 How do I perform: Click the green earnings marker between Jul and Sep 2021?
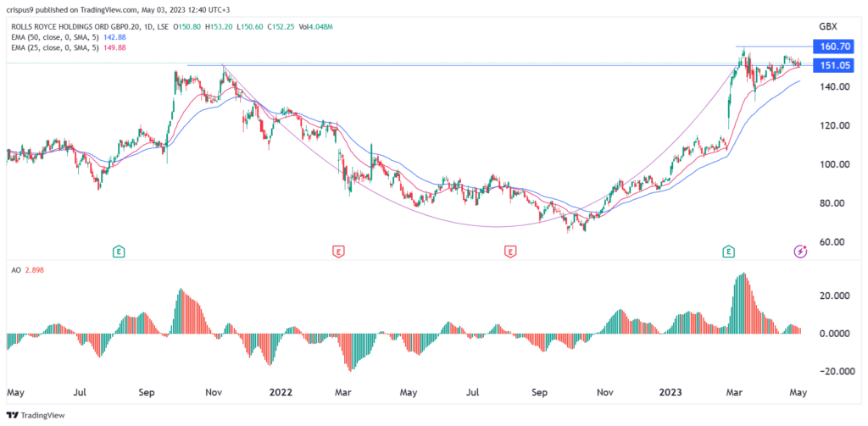pos(118,252)
